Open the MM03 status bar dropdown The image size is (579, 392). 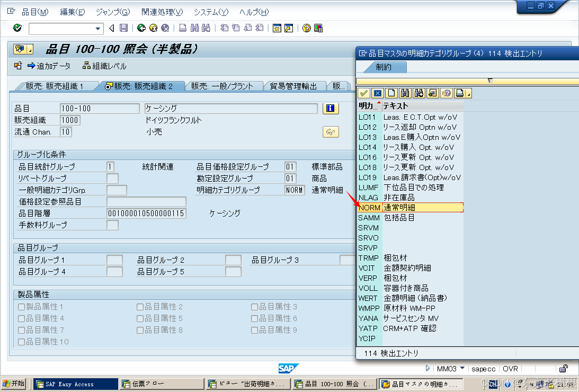point(462,368)
